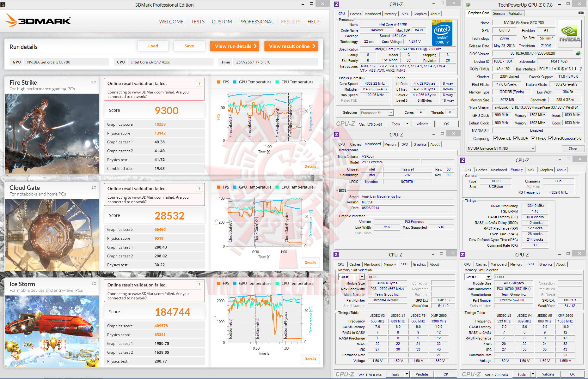
Task: Click Bus Interface question mark in GPU-Z
Action: pos(580,69)
